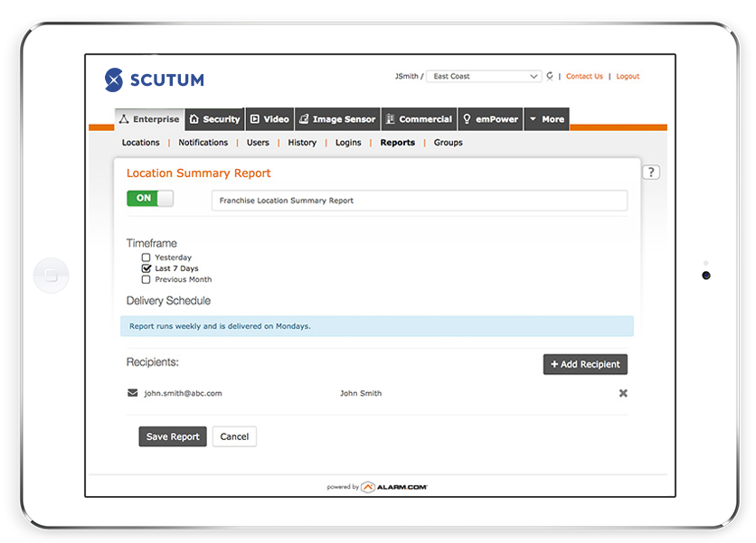
Task: Uncheck the Last 7 Days checkbox
Action: tap(146, 268)
